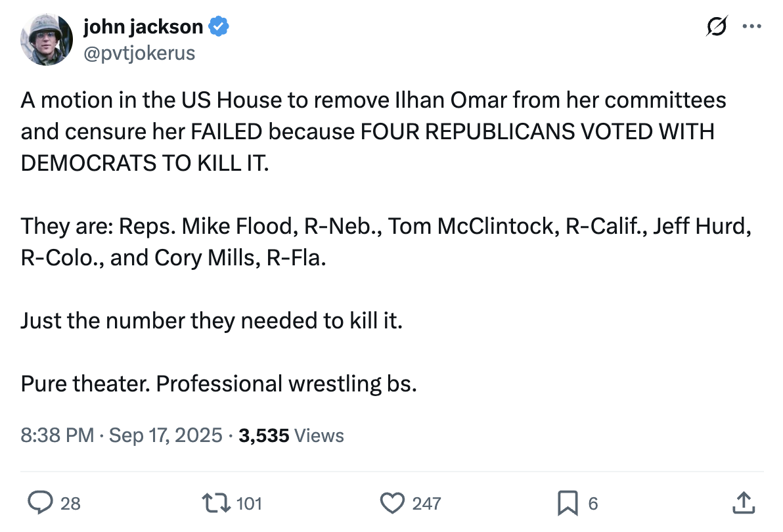This screenshot has height=532, width=783.
Task: Bookmark this post
Action: coord(566,503)
